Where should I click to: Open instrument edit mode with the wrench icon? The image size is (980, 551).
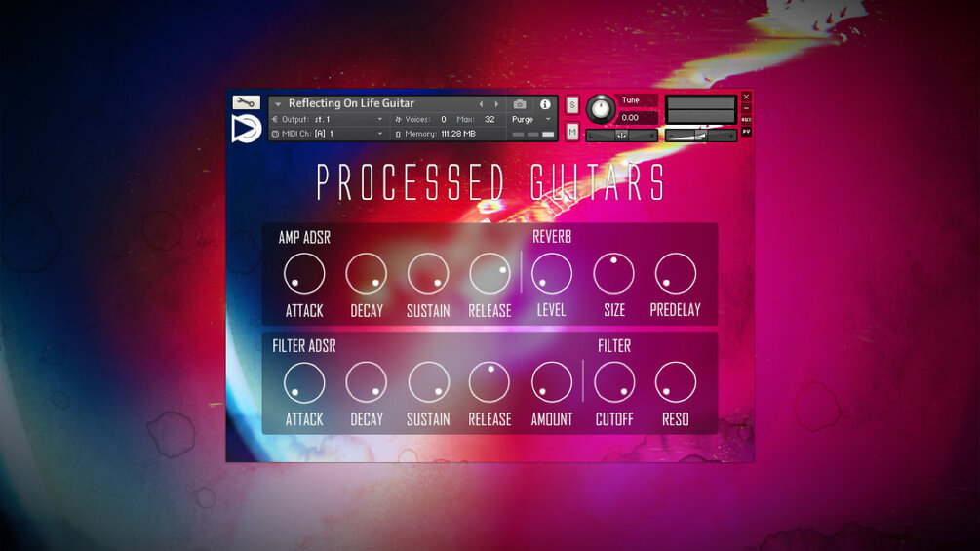click(x=247, y=102)
